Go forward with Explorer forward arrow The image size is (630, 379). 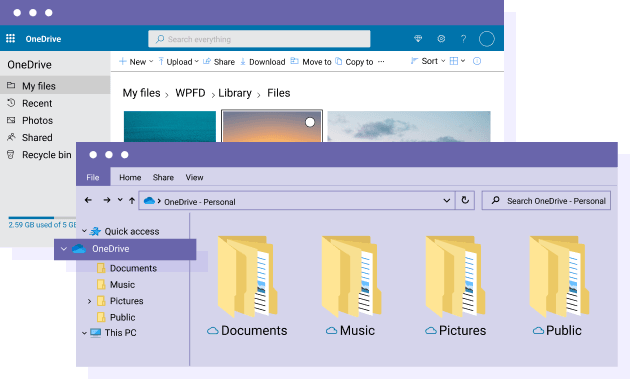106,200
